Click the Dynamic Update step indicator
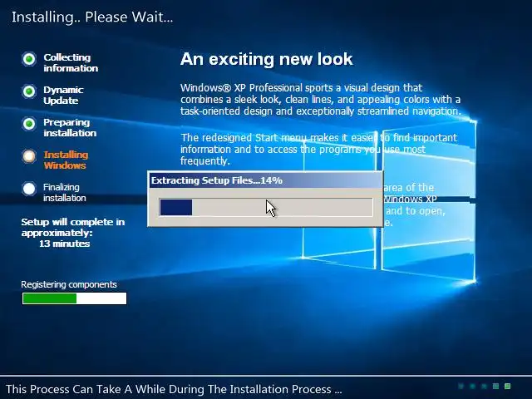 (x=29, y=91)
